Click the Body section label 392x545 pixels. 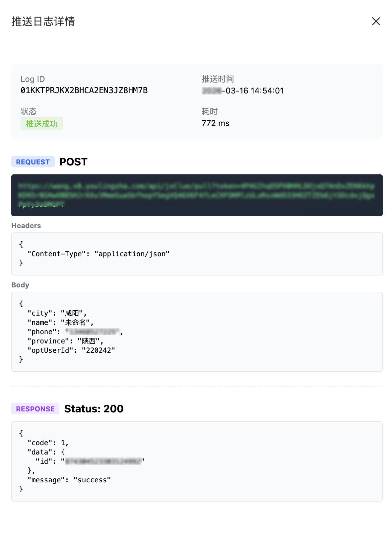pyautogui.click(x=20, y=285)
